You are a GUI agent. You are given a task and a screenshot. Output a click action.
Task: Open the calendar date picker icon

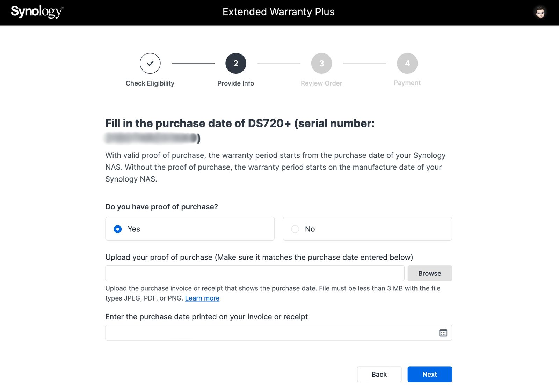[x=443, y=333]
